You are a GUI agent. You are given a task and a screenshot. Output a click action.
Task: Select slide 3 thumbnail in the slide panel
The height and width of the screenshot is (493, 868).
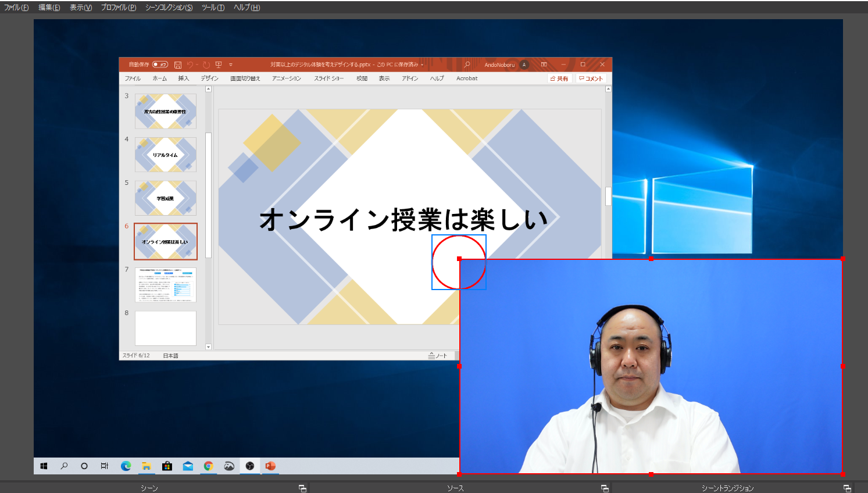tap(166, 111)
